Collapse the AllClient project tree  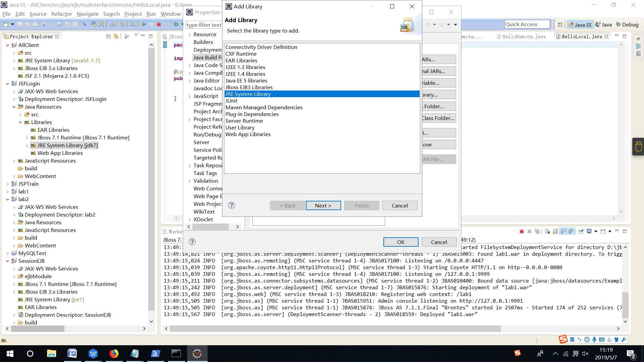[x=7, y=45]
